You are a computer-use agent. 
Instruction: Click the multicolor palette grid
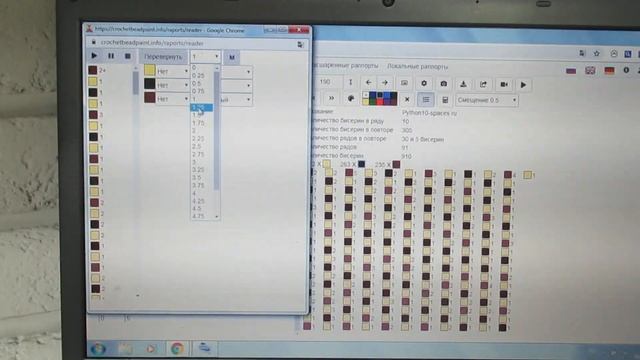point(380,98)
